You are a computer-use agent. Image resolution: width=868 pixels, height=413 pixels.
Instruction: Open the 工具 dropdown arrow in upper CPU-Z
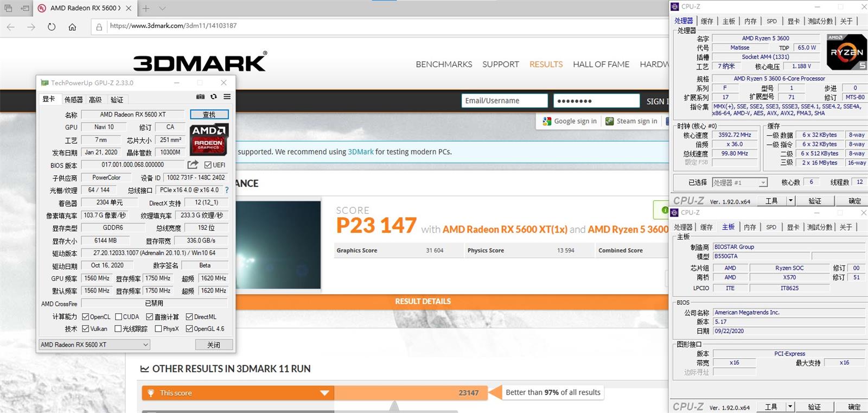click(790, 201)
